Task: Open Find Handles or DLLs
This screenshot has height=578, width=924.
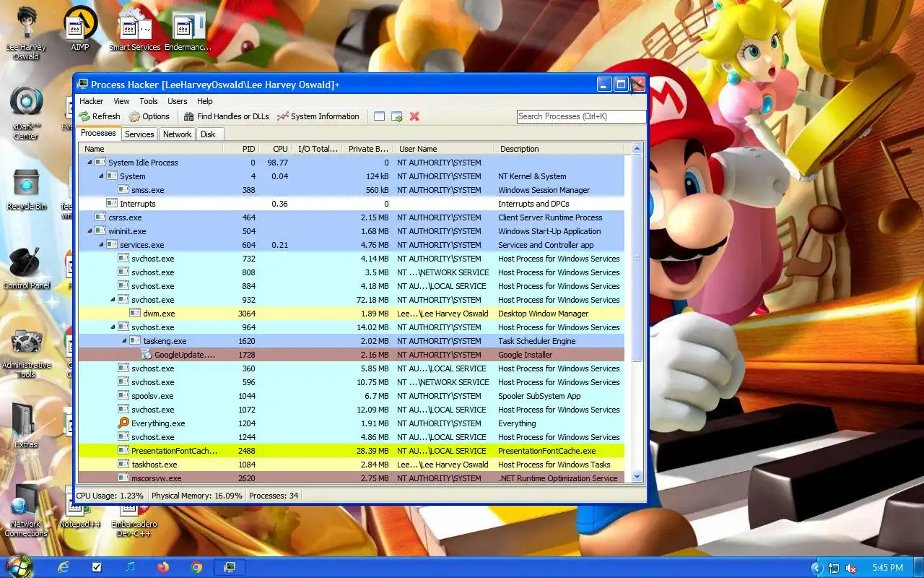Action: [226, 116]
